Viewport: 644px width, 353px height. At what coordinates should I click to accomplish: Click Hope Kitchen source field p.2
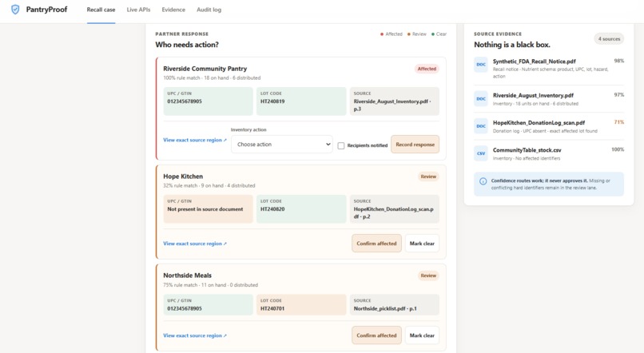pyautogui.click(x=394, y=209)
